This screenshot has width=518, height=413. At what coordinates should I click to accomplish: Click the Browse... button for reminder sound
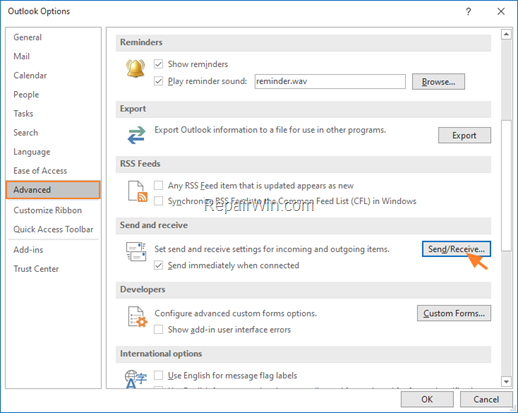pyautogui.click(x=438, y=82)
